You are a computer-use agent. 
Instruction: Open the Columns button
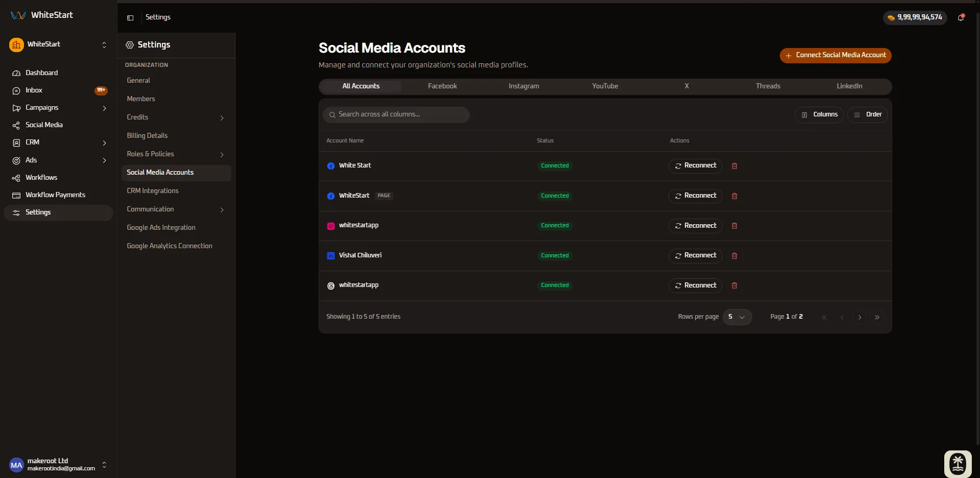coord(819,115)
